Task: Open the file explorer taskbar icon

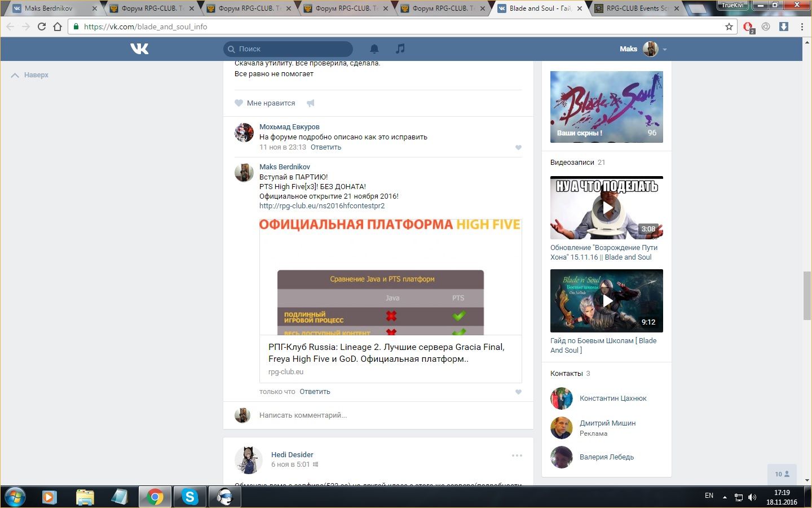Action: 85,497
